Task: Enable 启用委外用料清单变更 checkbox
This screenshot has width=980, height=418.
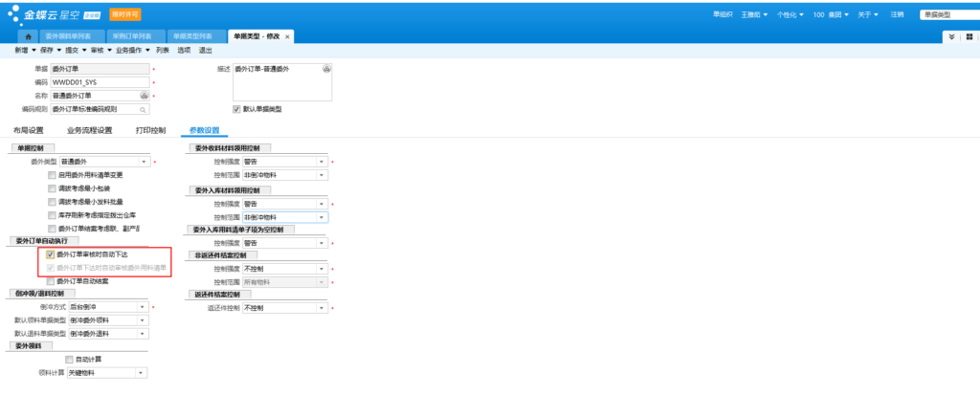Action: [x=51, y=175]
